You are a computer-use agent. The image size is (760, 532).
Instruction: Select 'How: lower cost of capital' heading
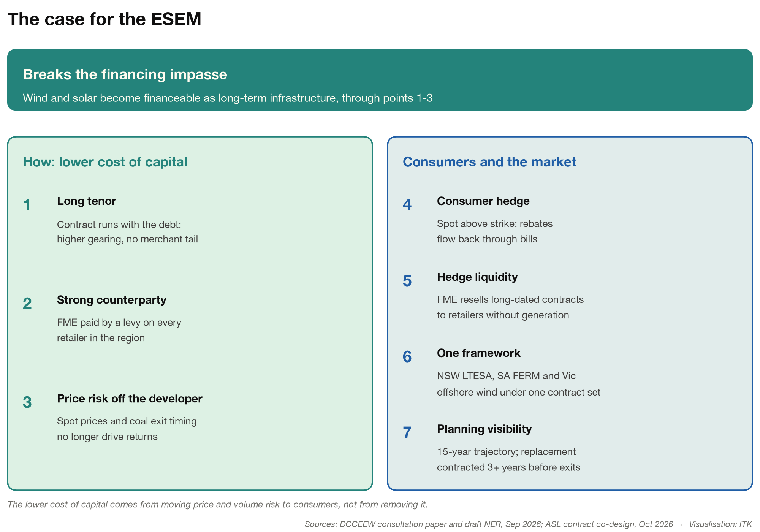pos(105,162)
